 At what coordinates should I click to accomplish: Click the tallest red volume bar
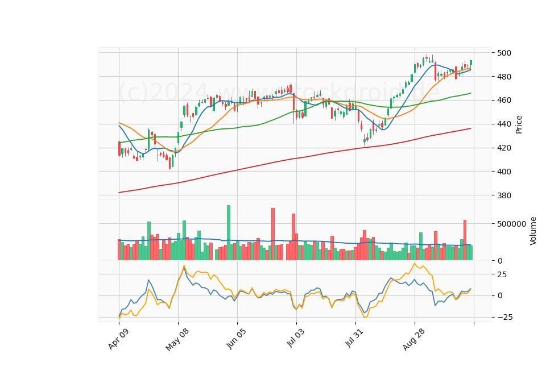(273, 234)
